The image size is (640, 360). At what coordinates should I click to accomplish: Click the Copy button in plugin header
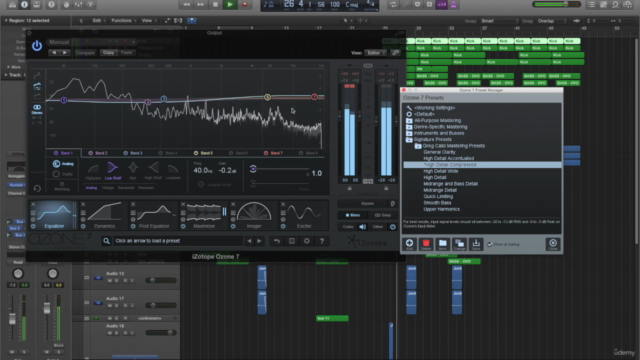[x=109, y=53]
